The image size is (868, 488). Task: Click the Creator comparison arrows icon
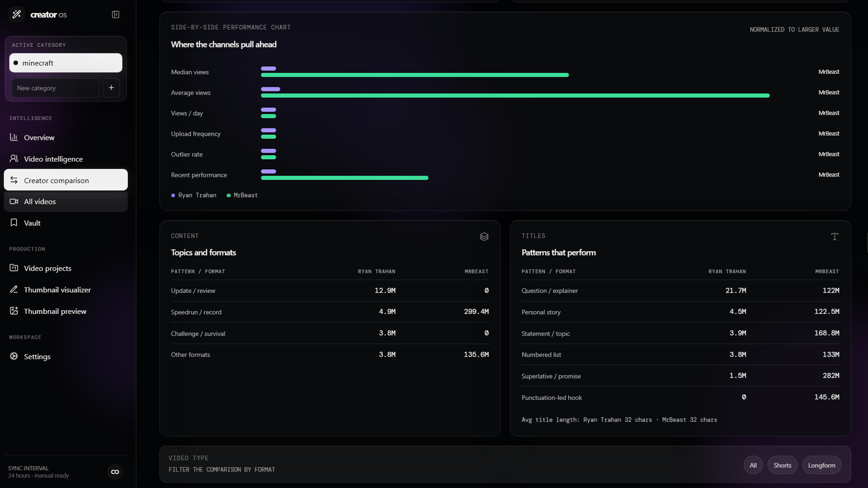(14, 180)
